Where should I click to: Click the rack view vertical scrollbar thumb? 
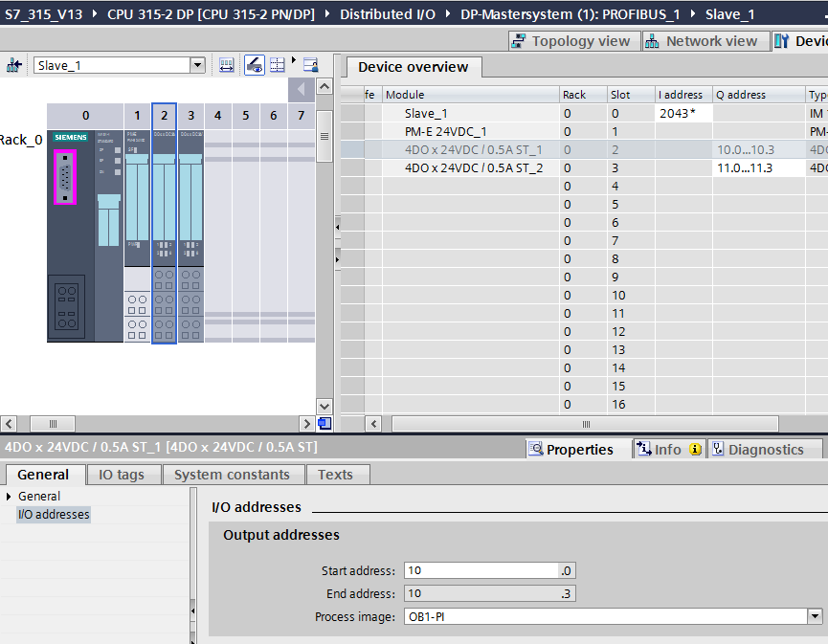click(x=324, y=136)
